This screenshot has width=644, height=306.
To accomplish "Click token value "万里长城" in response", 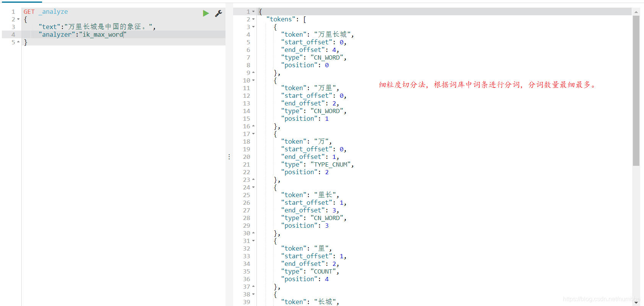I will click(333, 34).
